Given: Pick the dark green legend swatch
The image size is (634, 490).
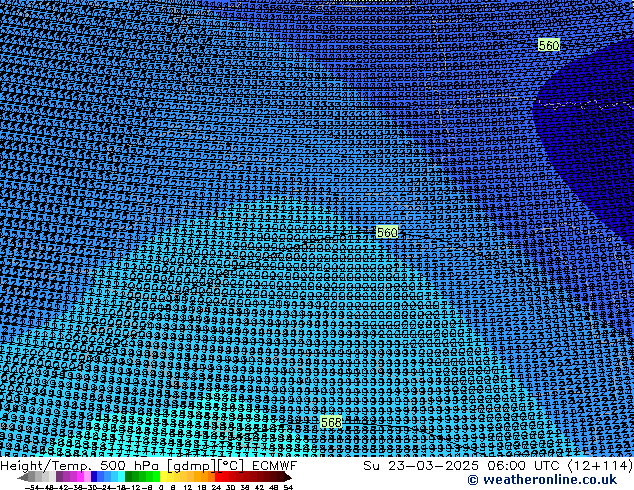Looking at the screenshot, I should click(x=129, y=476).
